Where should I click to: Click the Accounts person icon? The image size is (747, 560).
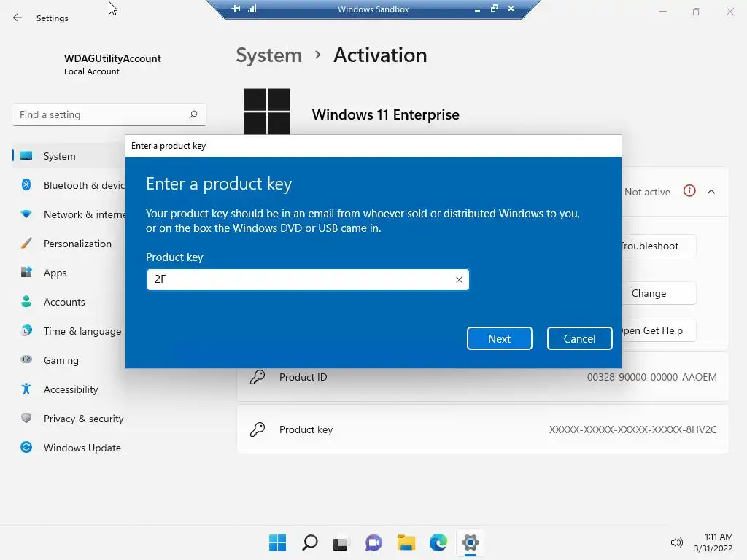click(x=26, y=301)
